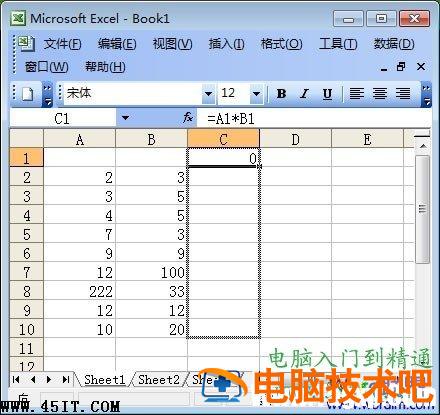
Task: Click the Name Box showing C1
Action: 63,118
